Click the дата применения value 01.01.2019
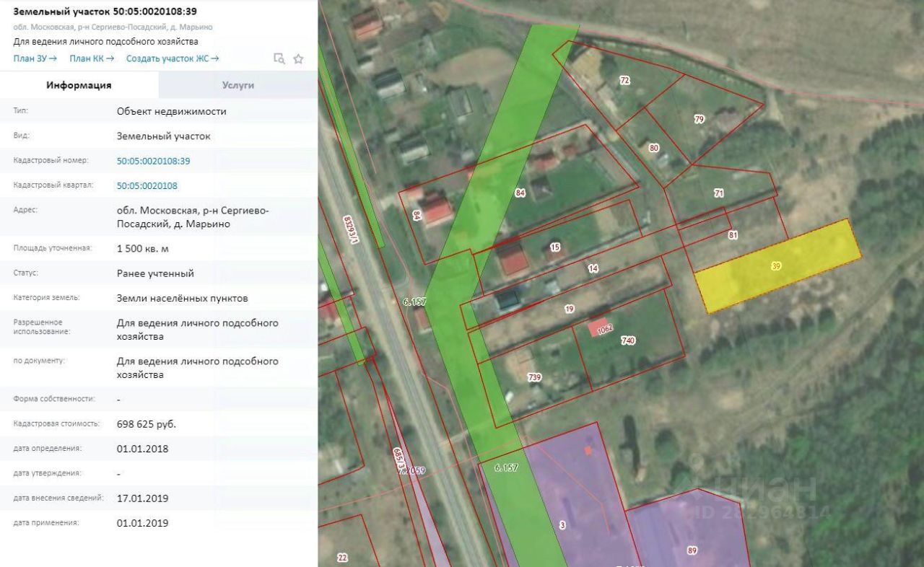924x567 pixels. 142,523
